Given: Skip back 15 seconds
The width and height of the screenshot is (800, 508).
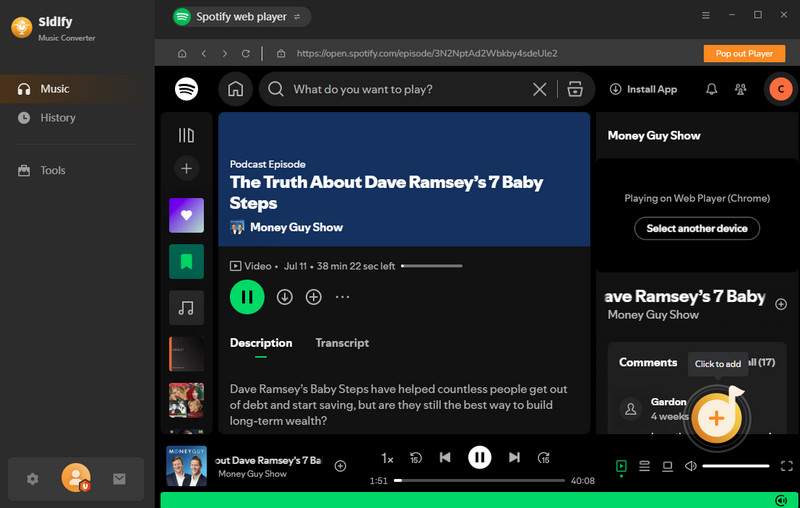Looking at the screenshot, I should point(416,458).
